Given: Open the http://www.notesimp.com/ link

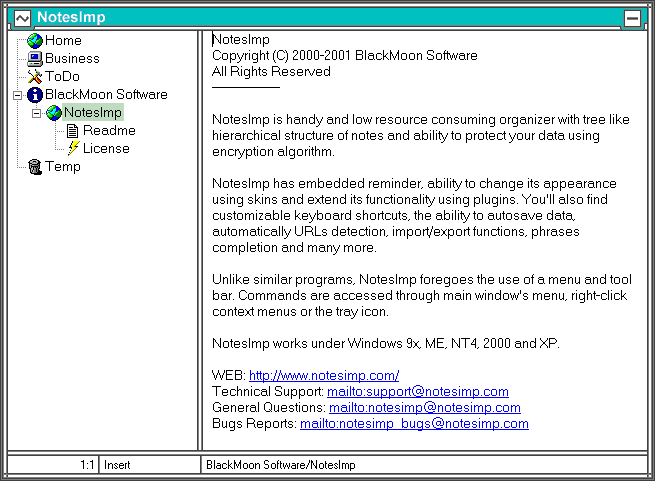Looking at the screenshot, I should click(x=324, y=375).
